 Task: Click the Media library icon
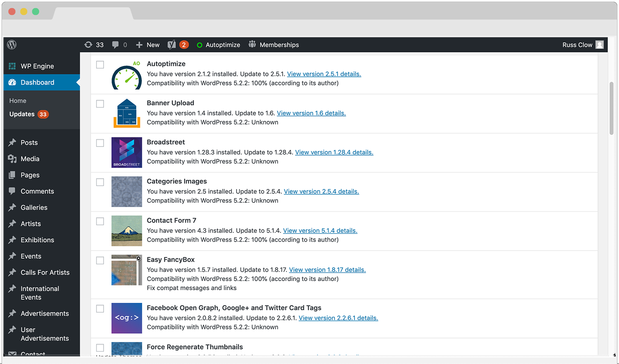(x=12, y=159)
